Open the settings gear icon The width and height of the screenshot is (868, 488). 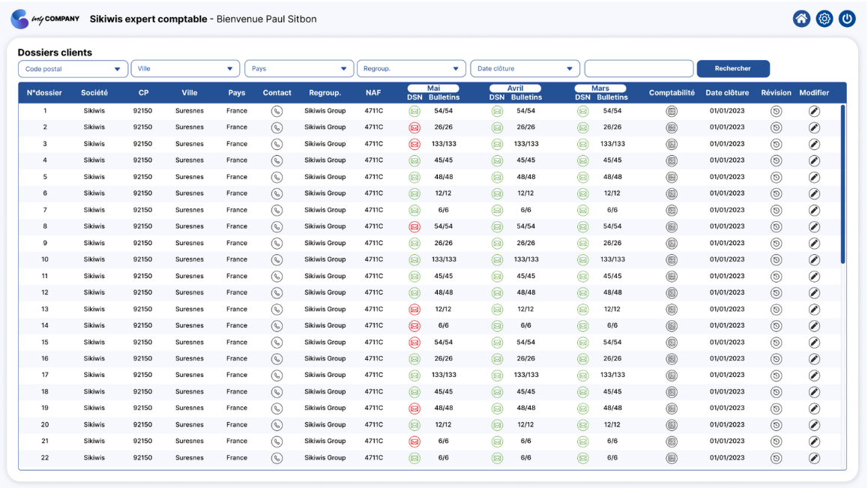point(825,19)
